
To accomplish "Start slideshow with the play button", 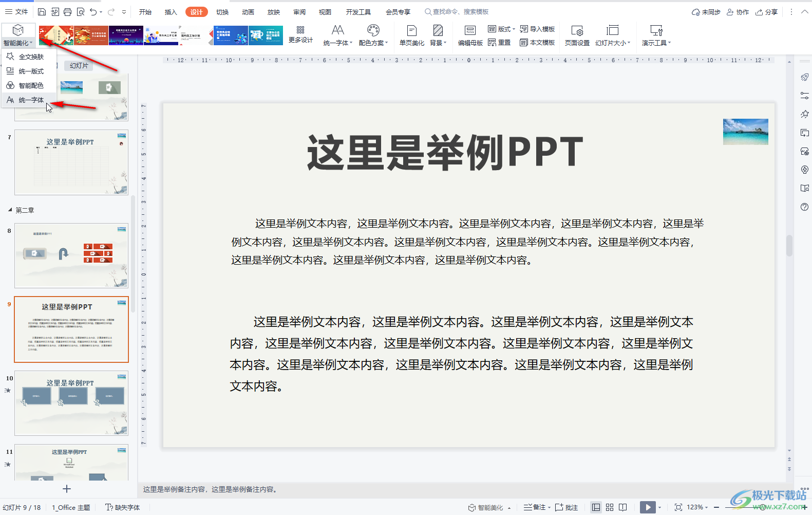I will click(x=648, y=507).
